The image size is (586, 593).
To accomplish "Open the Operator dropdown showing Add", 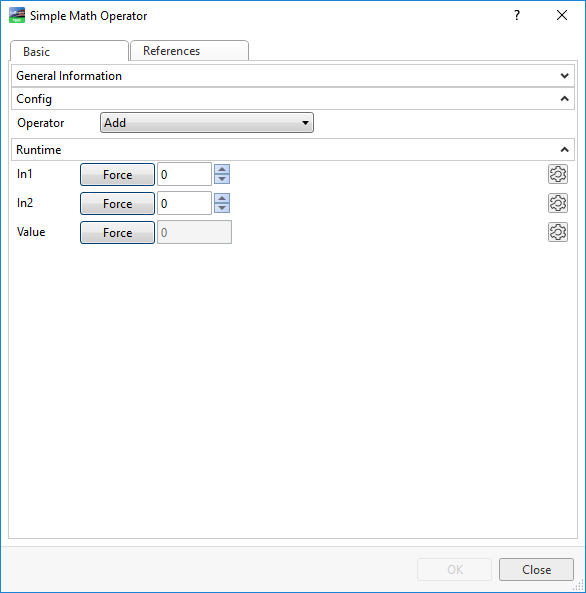I will click(x=207, y=123).
